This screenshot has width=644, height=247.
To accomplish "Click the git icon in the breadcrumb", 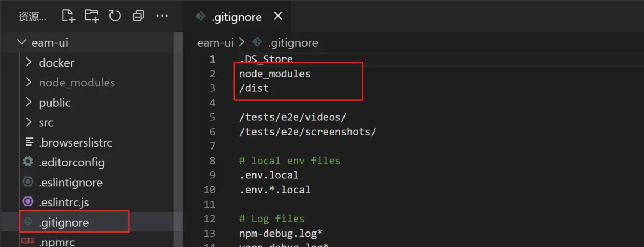I will [x=257, y=42].
